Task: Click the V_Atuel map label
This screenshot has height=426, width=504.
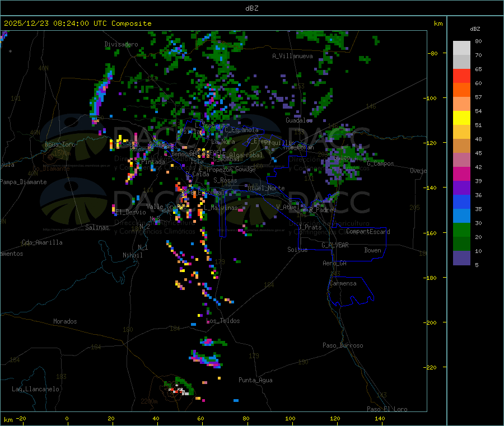Action: 288,207
